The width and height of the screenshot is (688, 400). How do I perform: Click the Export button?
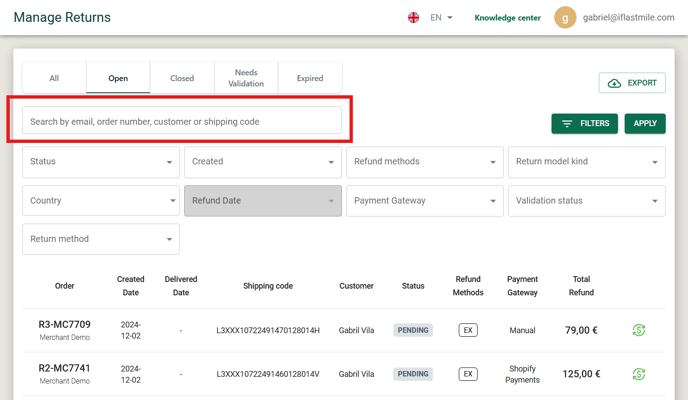tap(632, 83)
